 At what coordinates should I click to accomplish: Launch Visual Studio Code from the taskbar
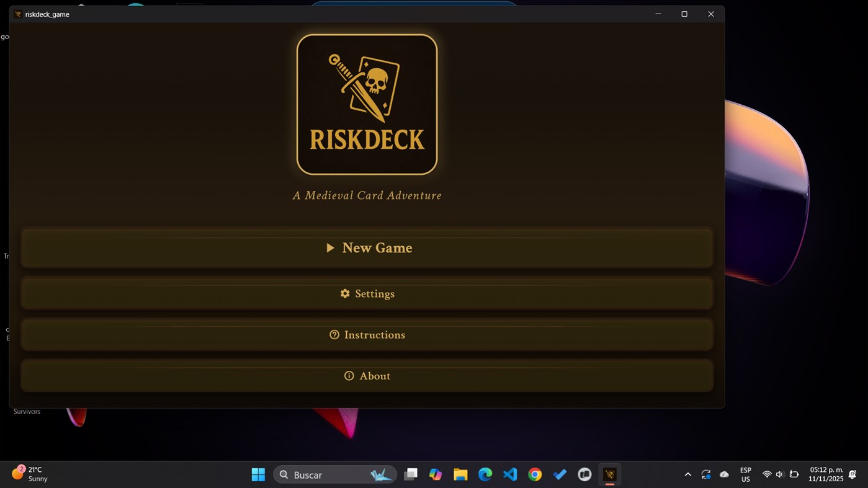(x=509, y=474)
